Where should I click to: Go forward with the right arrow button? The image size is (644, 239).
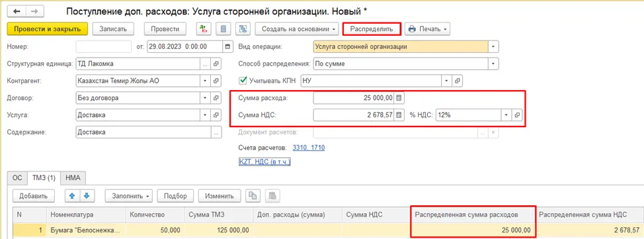(35, 11)
